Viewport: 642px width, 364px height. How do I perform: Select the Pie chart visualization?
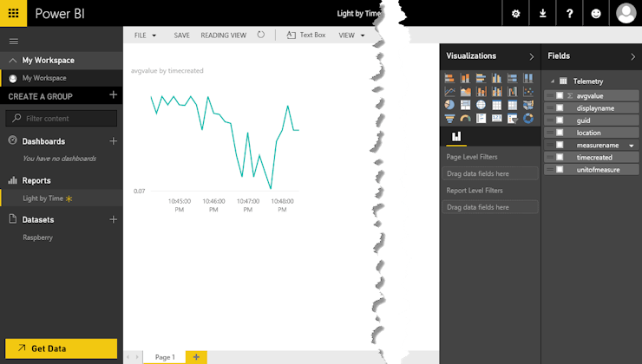tap(449, 105)
